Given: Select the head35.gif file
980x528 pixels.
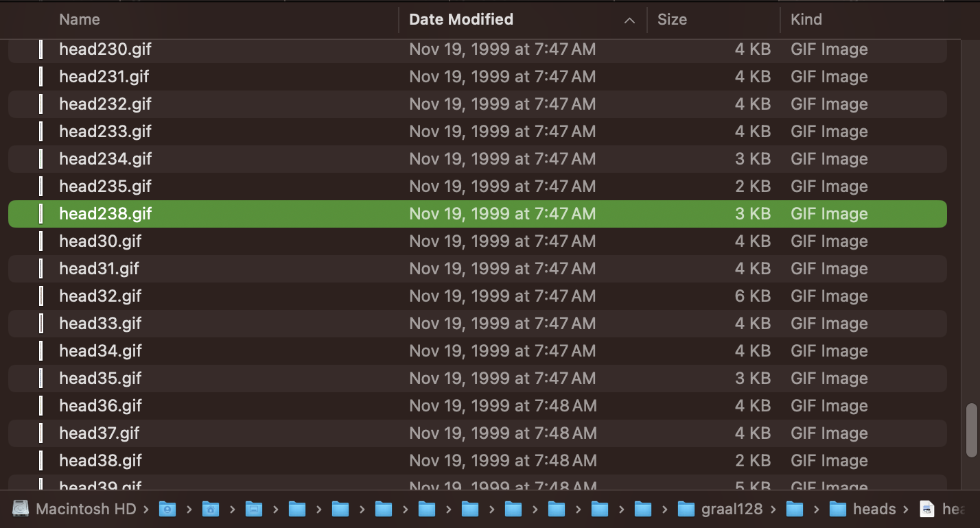Looking at the screenshot, I should pos(275,378).
